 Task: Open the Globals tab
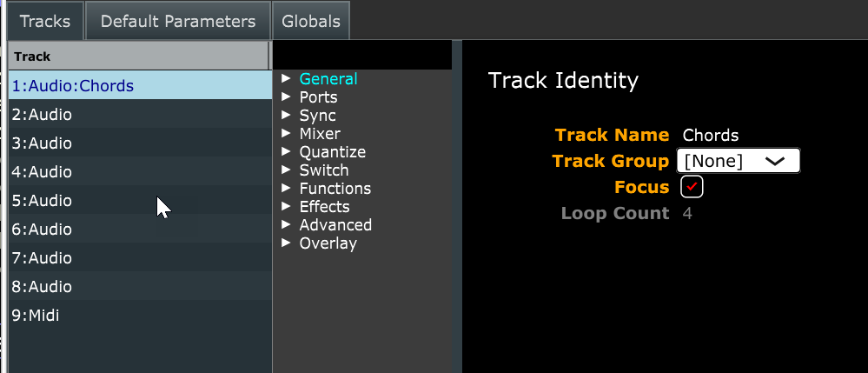click(311, 21)
